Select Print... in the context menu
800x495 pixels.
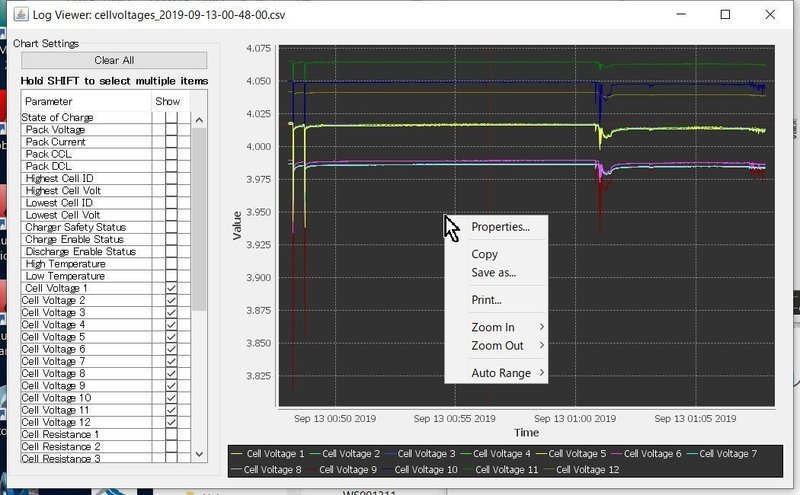(496, 300)
